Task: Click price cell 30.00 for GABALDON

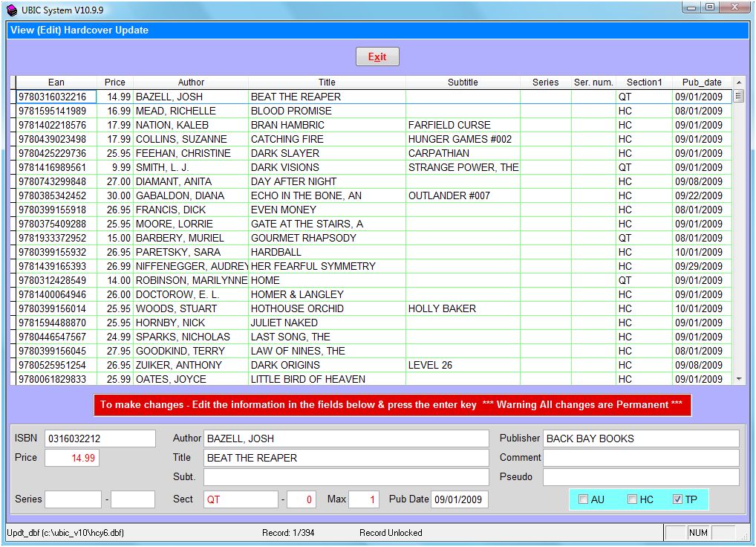Action: click(115, 195)
